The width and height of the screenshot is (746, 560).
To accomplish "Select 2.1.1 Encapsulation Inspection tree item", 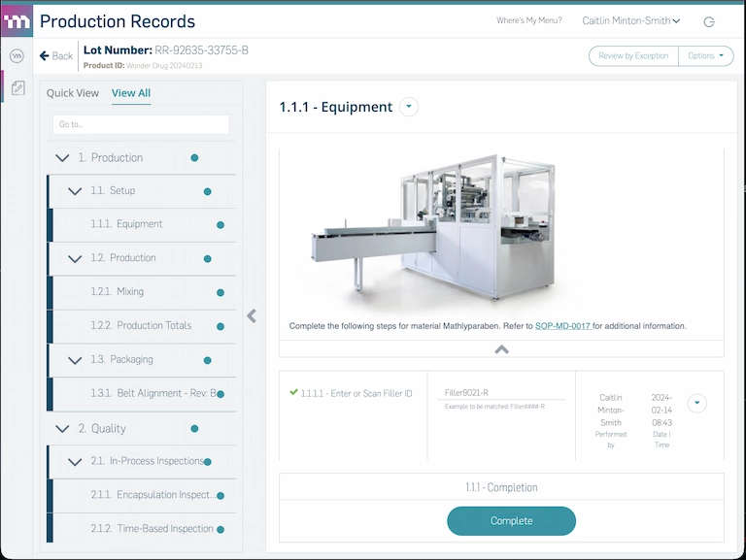I will point(153,495).
